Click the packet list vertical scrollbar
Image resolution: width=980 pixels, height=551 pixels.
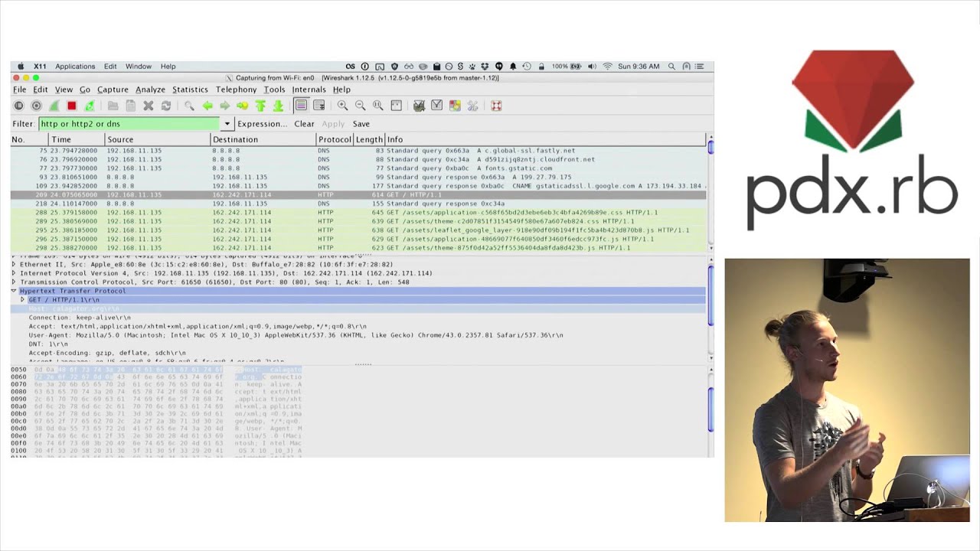pyautogui.click(x=710, y=191)
